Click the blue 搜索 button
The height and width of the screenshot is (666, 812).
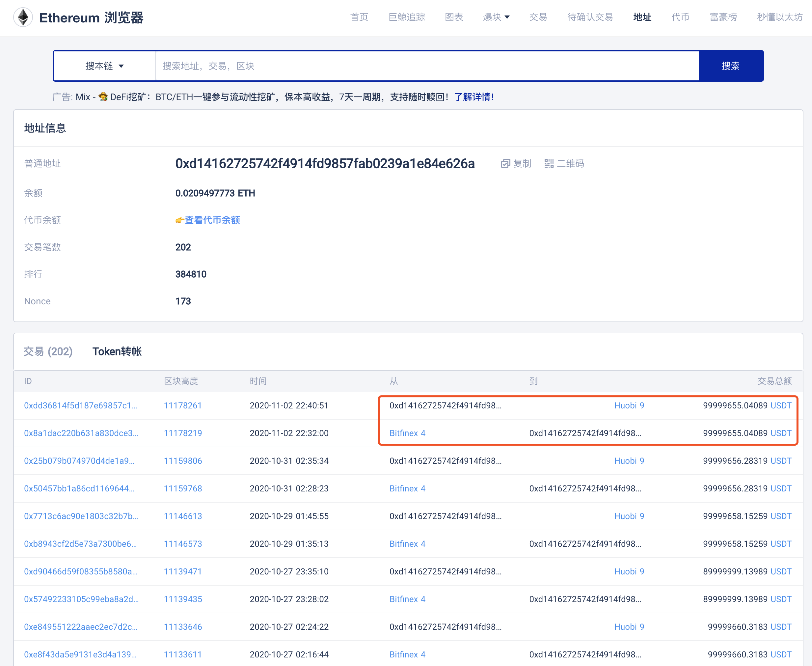tap(731, 66)
